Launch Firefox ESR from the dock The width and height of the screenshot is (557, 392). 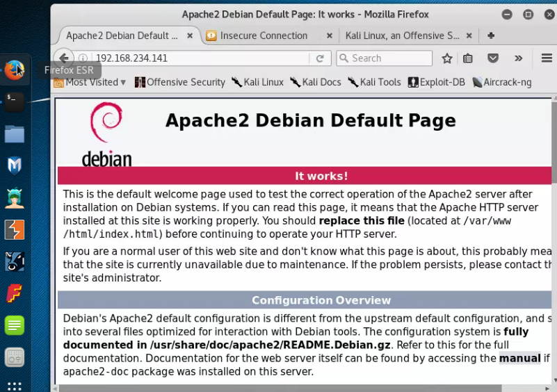(x=15, y=70)
